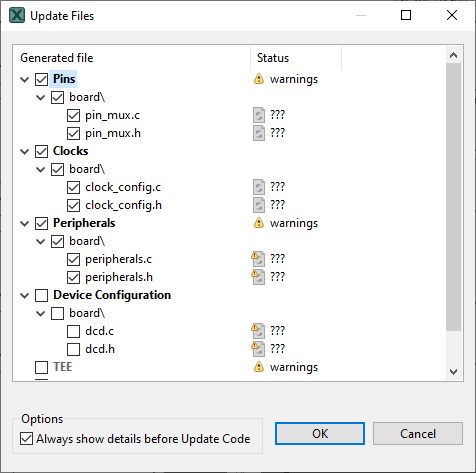Image resolution: width=476 pixels, height=473 pixels.
Task: Click the warning file icon for peripherals.c
Action: tap(258, 259)
